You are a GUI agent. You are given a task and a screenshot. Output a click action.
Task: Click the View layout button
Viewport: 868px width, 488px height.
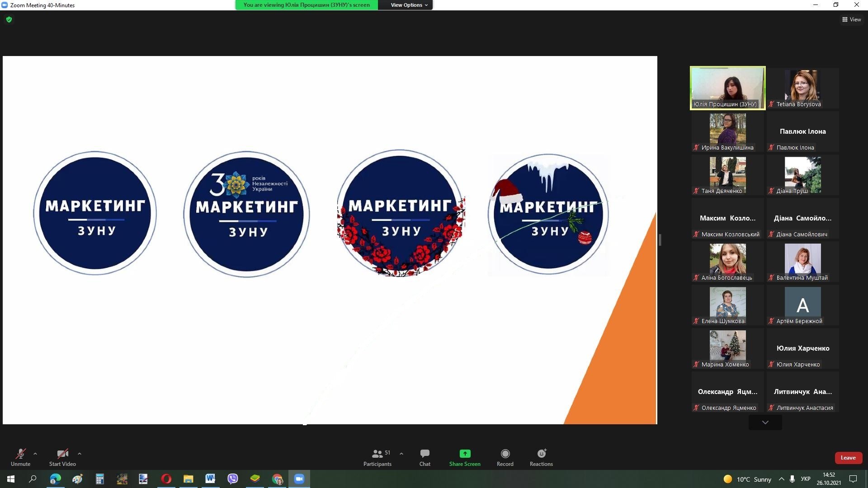851,19
